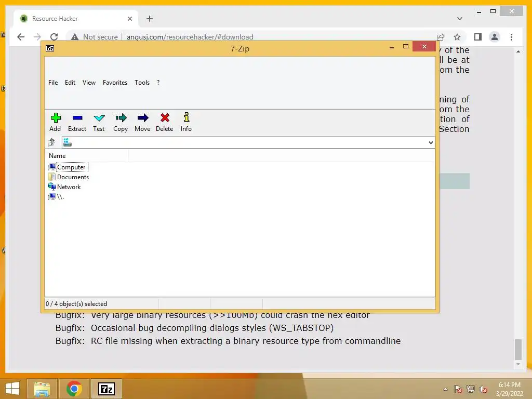Select the Documents folder icon
This screenshot has width=532, height=399.
pos(52,177)
